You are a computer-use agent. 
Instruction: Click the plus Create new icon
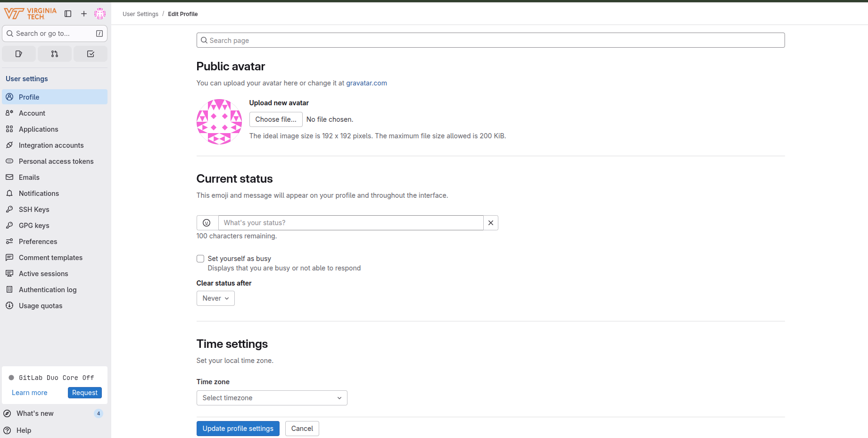tap(84, 14)
